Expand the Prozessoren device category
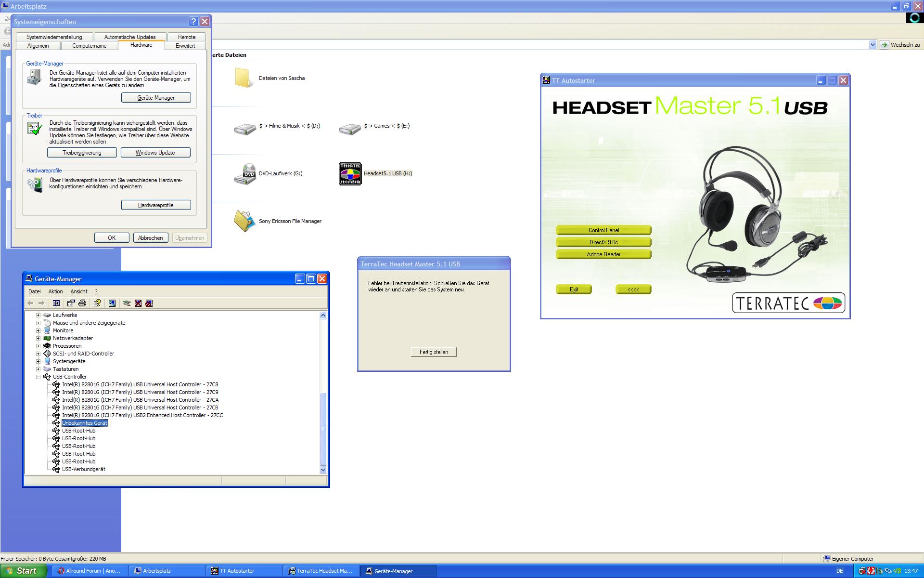The image size is (924, 578). [38, 346]
